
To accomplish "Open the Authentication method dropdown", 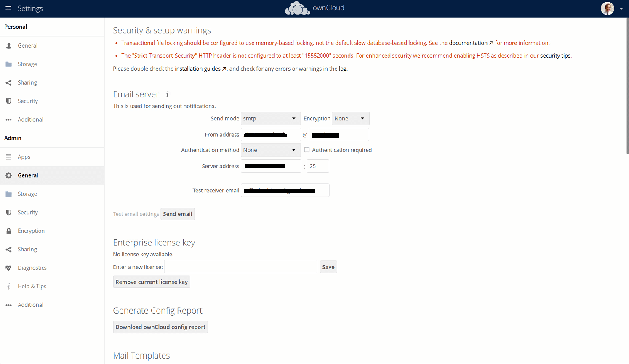I will pos(271,150).
